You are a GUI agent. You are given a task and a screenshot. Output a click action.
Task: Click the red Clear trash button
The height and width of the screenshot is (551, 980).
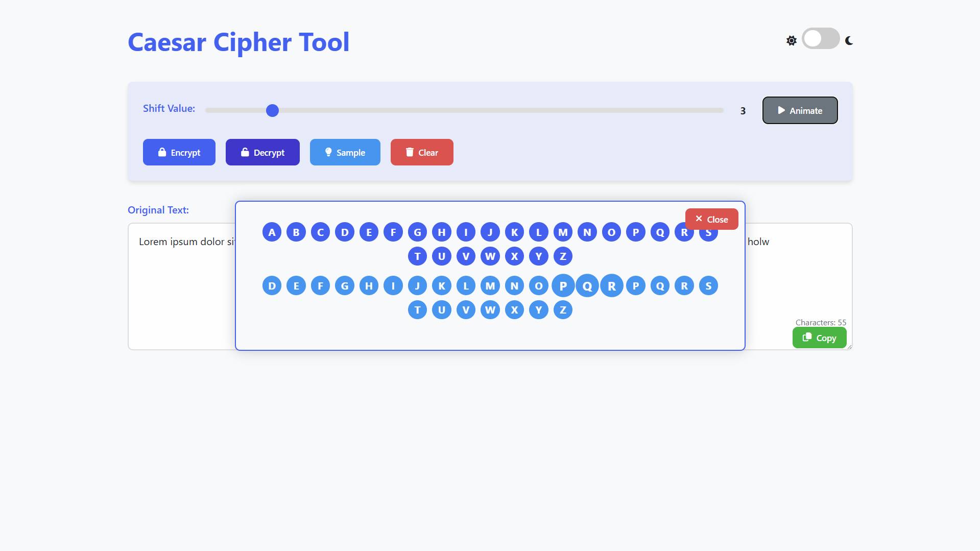422,152
